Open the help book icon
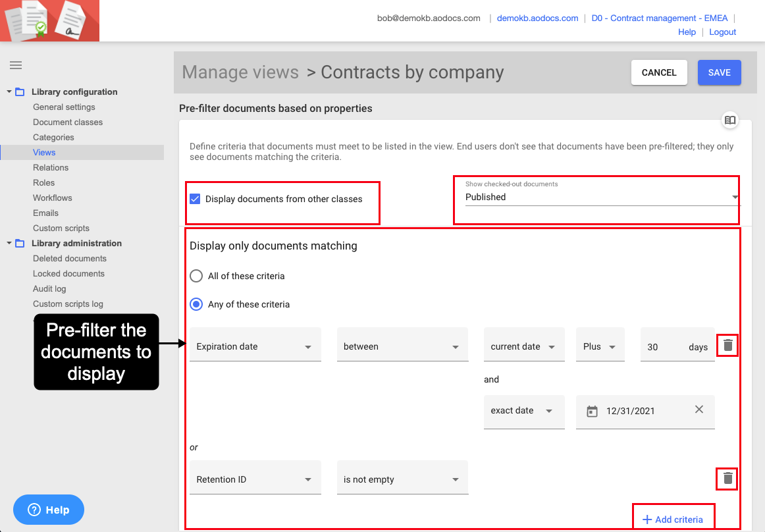 tap(729, 120)
